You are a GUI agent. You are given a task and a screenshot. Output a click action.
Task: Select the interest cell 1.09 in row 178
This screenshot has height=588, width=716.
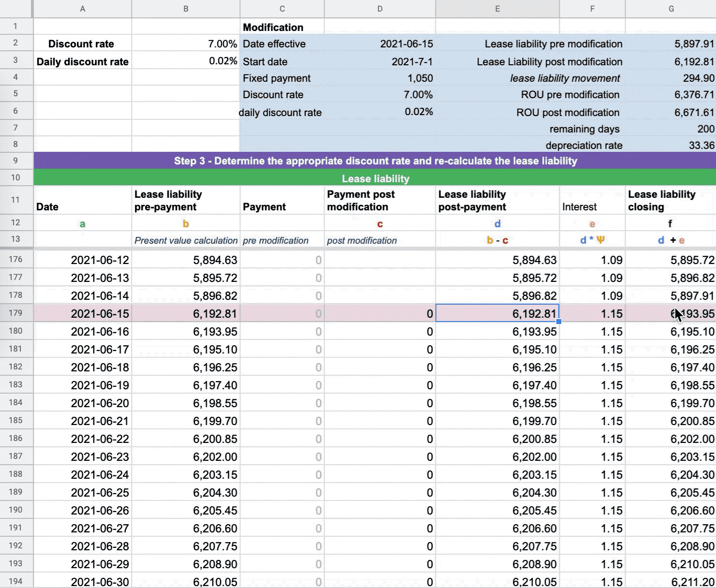coord(592,295)
